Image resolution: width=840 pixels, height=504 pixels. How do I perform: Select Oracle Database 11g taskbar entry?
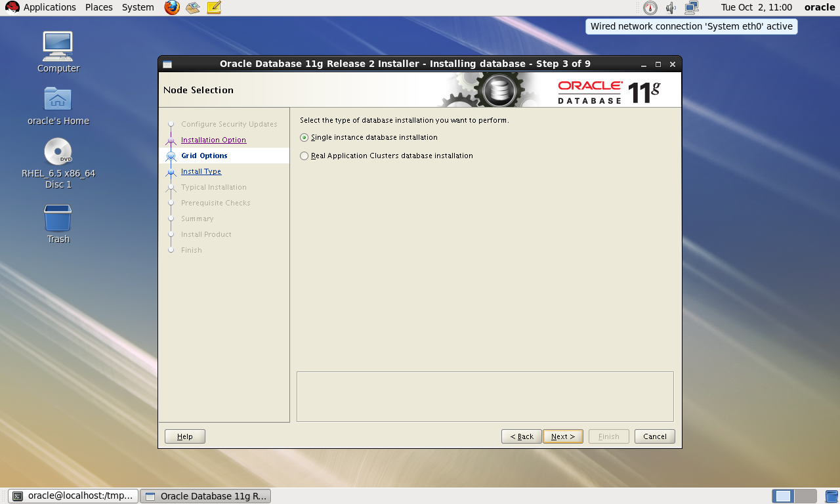(206, 496)
